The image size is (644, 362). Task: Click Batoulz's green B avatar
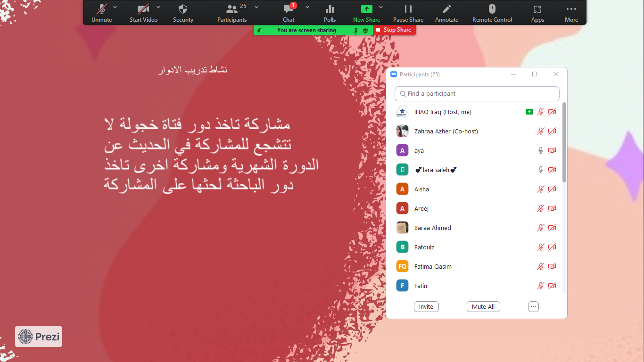coord(402,247)
